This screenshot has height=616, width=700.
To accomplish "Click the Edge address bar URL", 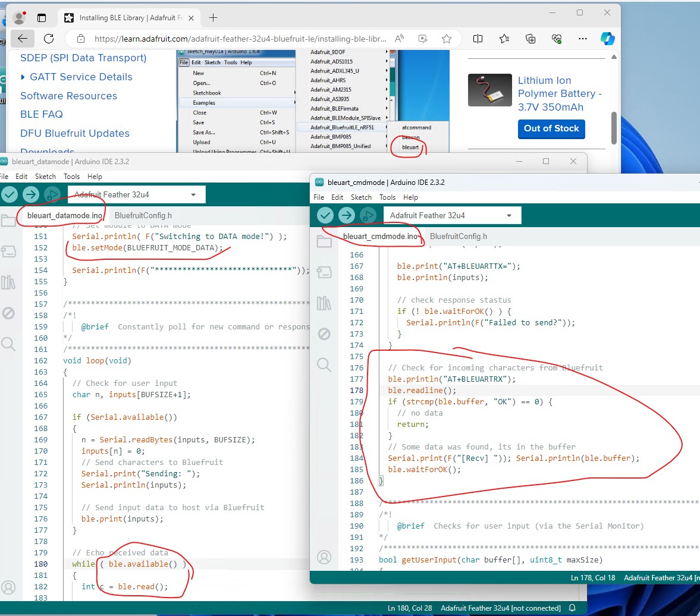I will click(x=240, y=39).
